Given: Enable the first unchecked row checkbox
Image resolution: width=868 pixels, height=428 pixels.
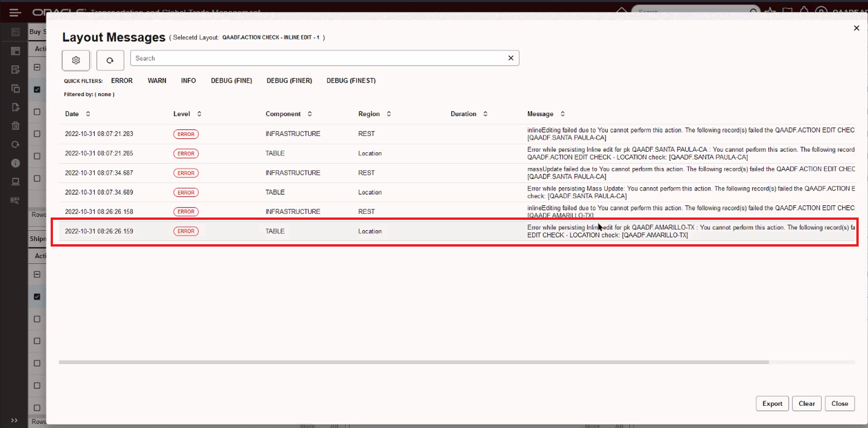Looking at the screenshot, I should coord(37,111).
